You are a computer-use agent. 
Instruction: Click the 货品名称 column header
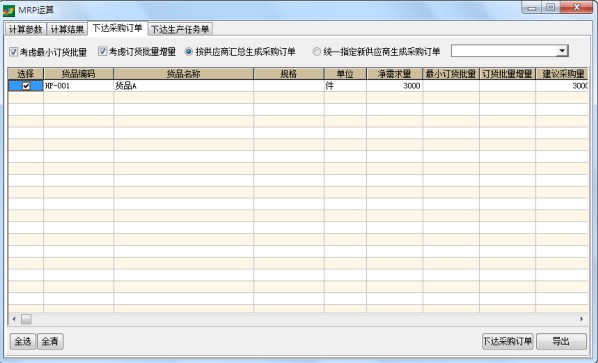point(183,74)
